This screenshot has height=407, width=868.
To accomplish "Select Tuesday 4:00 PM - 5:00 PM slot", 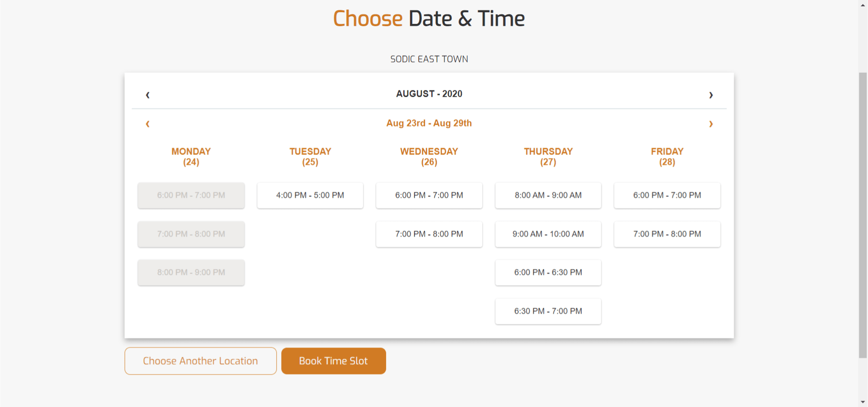I will pos(310,195).
